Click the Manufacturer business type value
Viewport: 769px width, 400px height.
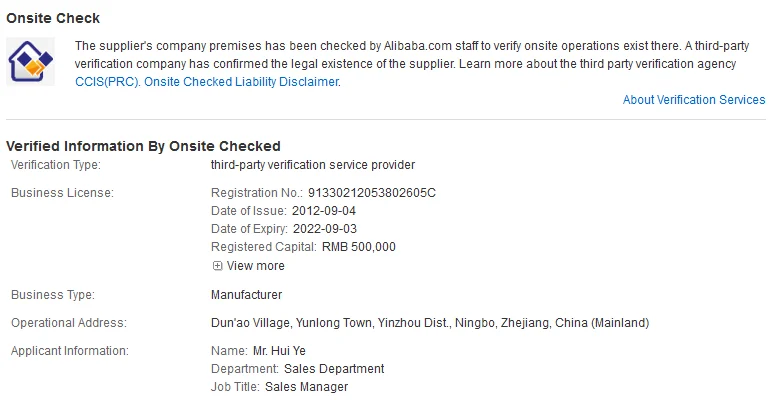(x=246, y=295)
